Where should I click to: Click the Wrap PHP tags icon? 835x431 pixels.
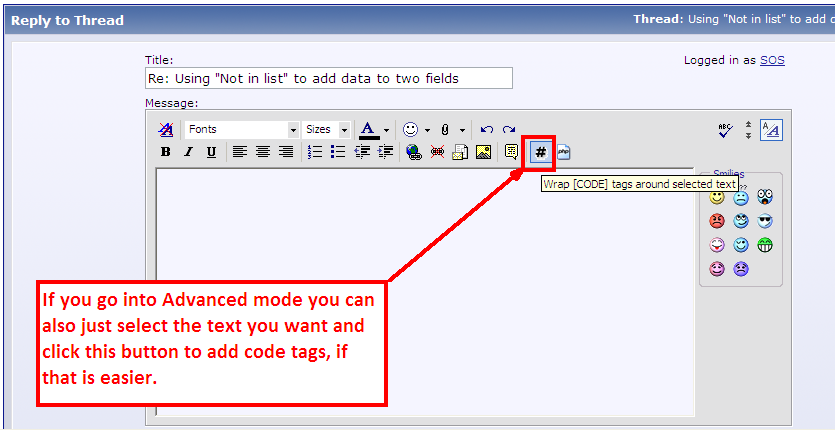coord(563,153)
